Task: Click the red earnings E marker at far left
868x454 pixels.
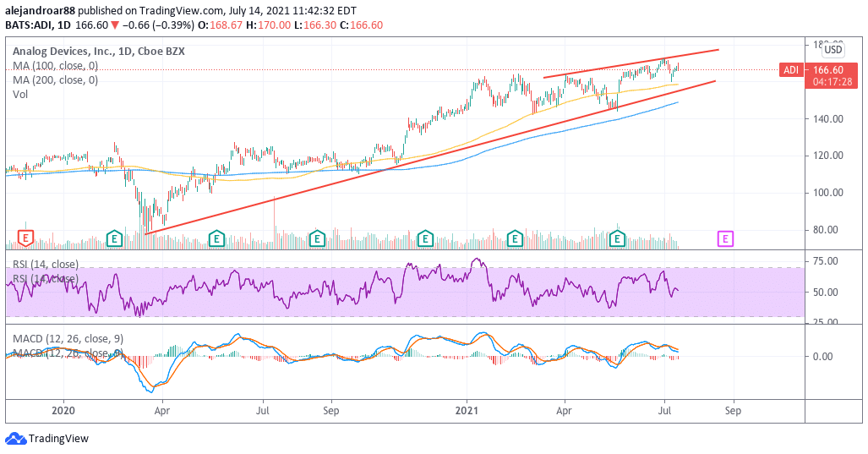Action: [25, 238]
